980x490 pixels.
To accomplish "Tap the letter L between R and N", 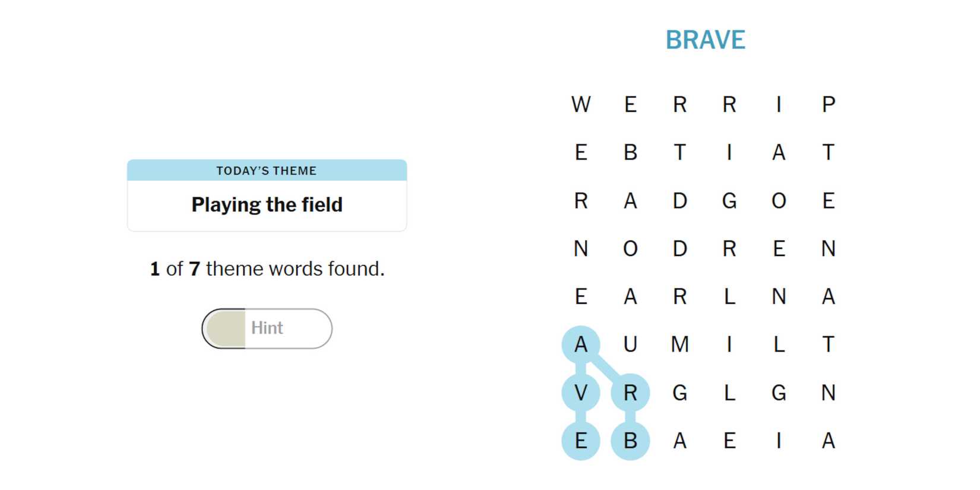I will [729, 296].
